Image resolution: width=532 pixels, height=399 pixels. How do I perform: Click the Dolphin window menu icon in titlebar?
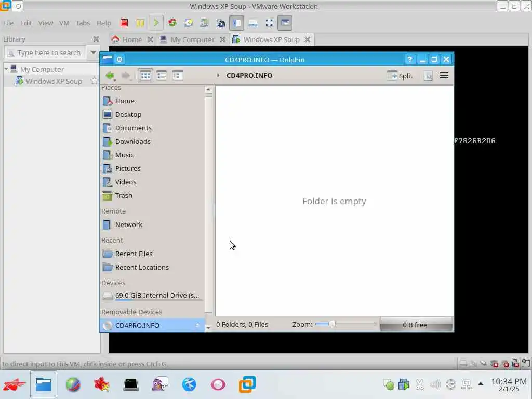click(107, 59)
